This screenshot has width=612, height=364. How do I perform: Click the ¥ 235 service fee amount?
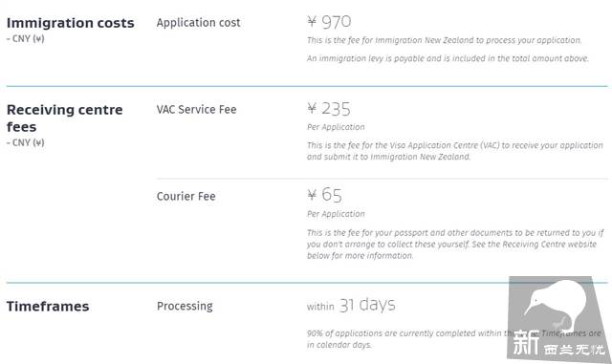(x=329, y=109)
